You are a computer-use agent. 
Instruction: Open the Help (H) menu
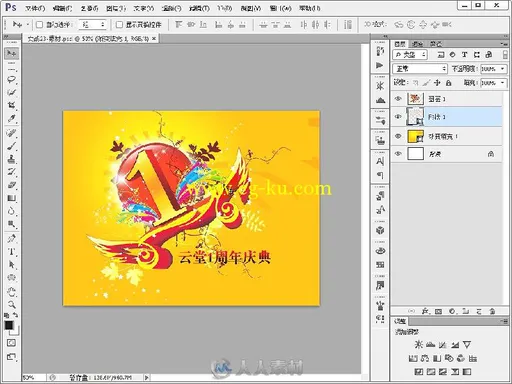coord(309,8)
